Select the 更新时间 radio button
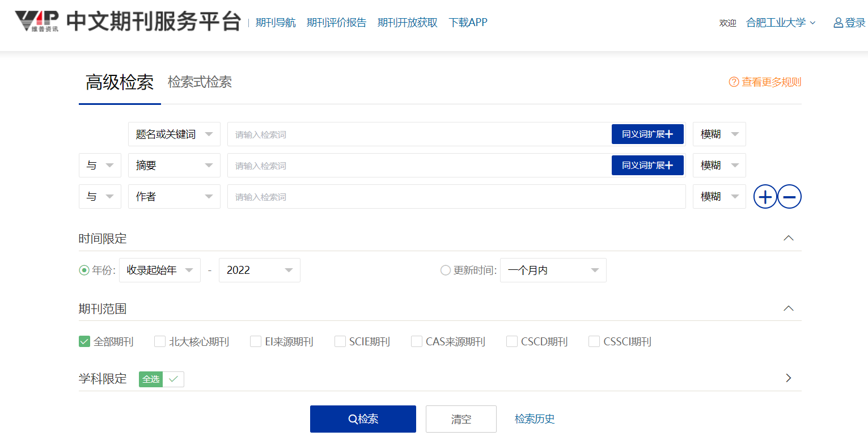 pyautogui.click(x=446, y=270)
